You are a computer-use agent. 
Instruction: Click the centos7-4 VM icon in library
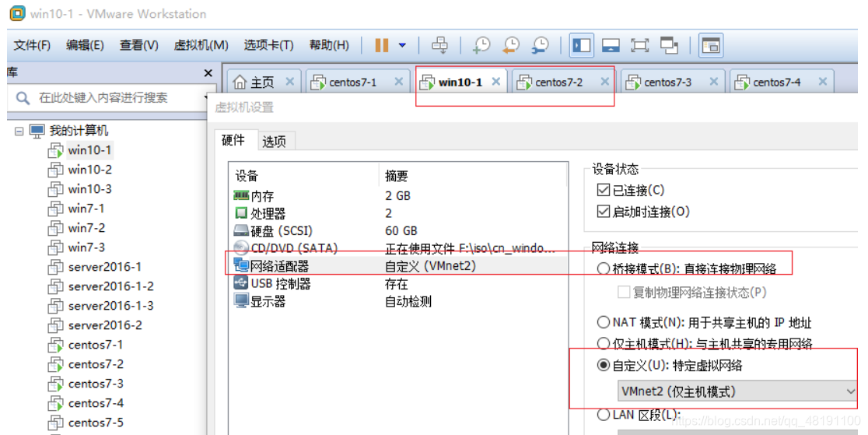(x=55, y=403)
